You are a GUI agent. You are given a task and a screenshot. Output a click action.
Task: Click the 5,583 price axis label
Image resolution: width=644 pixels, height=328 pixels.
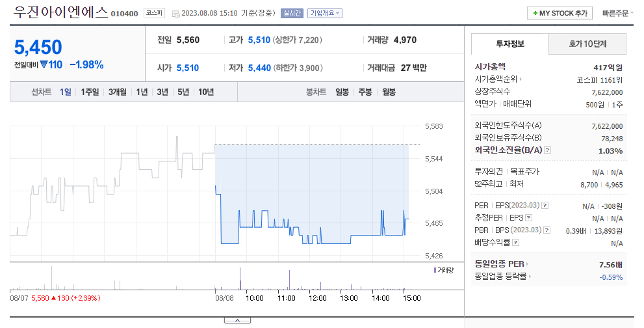click(433, 126)
